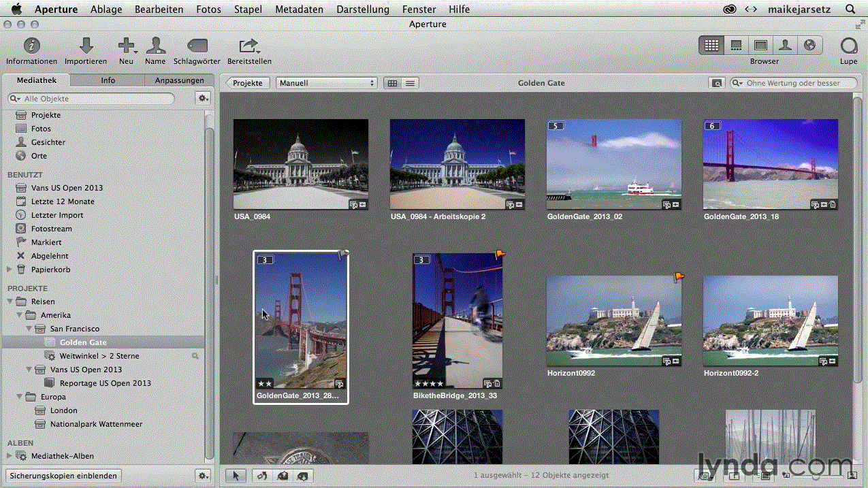Expand stack badge 5 on GoldenGate_2013_02
The width and height of the screenshot is (868, 488).
pos(556,126)
